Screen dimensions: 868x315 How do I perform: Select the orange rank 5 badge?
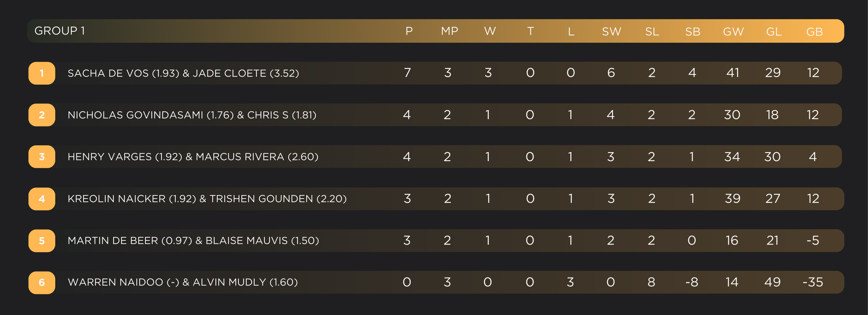tap(42, 241)
